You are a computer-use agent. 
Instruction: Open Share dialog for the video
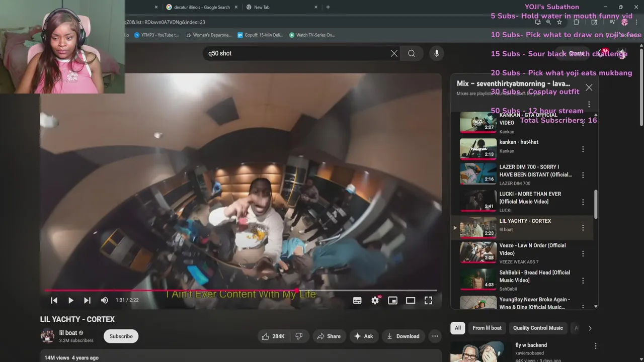point(328,336)
